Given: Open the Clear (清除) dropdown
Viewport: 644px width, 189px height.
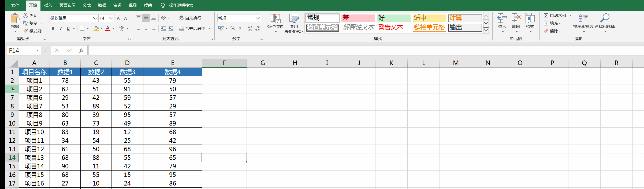Looking at the screenshot, I should (x=553, y=31).
